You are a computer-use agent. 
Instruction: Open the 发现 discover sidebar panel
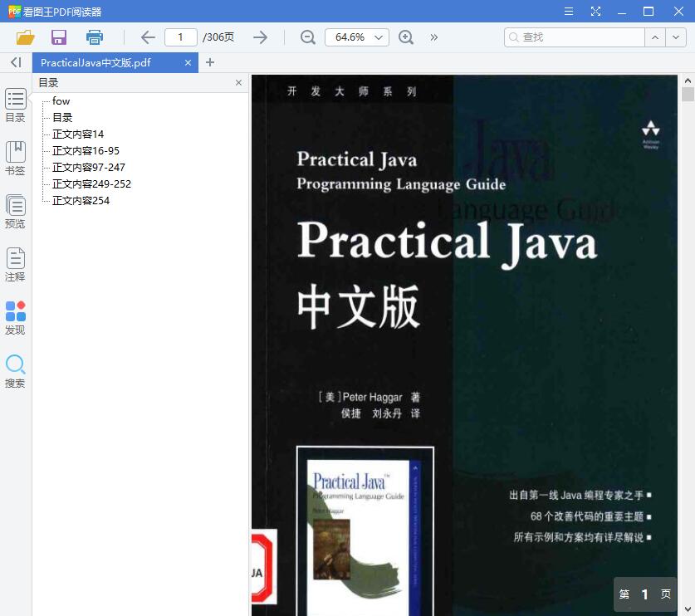pyautogui.click(x=16, y=318)
